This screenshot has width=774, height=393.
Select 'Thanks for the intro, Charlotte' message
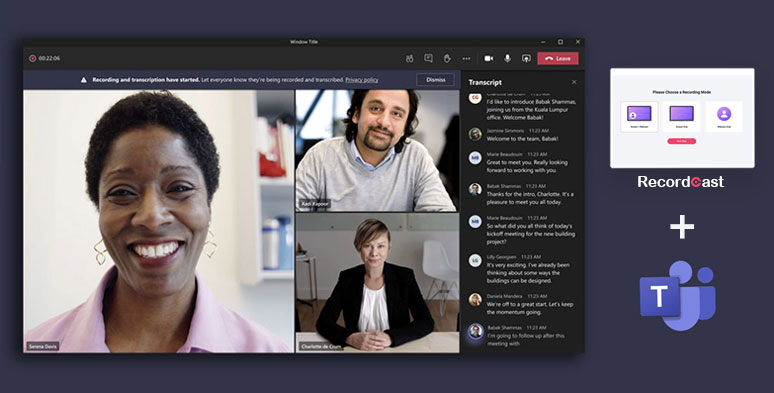pyautogui.click(x=530, y=198)
